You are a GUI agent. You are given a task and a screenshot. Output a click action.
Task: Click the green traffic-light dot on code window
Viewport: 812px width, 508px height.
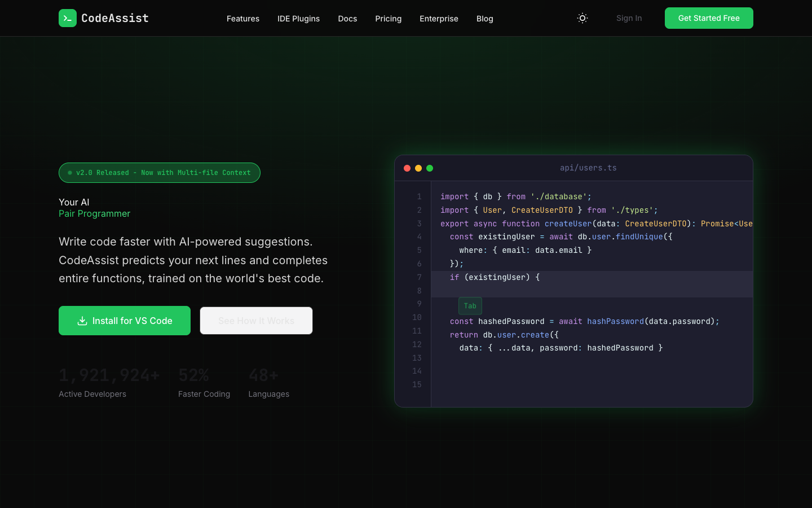[430, 168]
